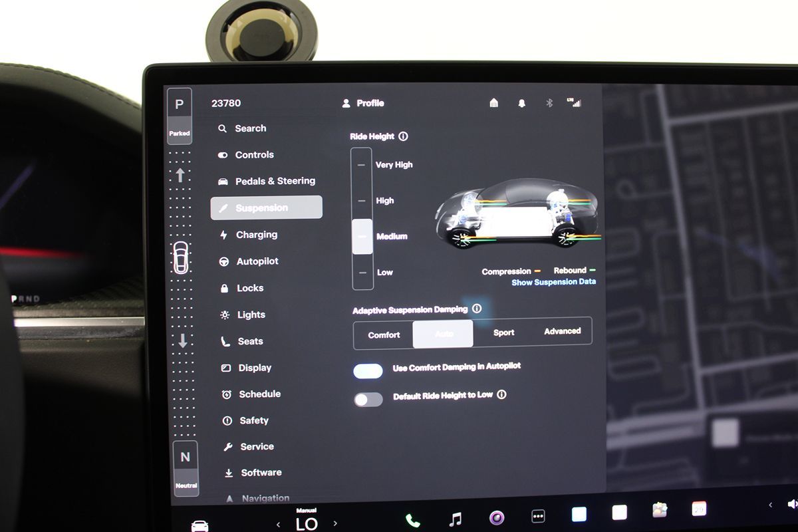Click Show Suspension Data link

[x=553, y=282]
